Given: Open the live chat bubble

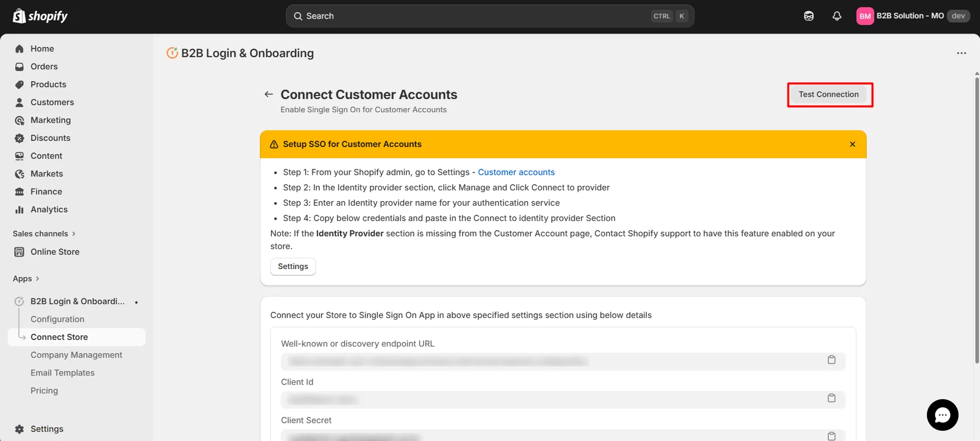Looking at the screenshot, I should (942, 414).
